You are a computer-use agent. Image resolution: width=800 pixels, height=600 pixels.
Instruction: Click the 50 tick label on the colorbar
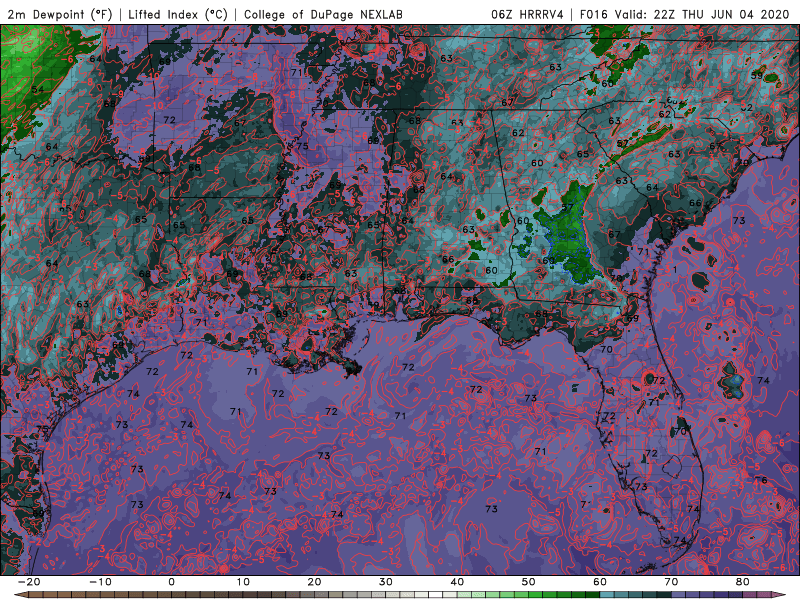pos(529,582)
